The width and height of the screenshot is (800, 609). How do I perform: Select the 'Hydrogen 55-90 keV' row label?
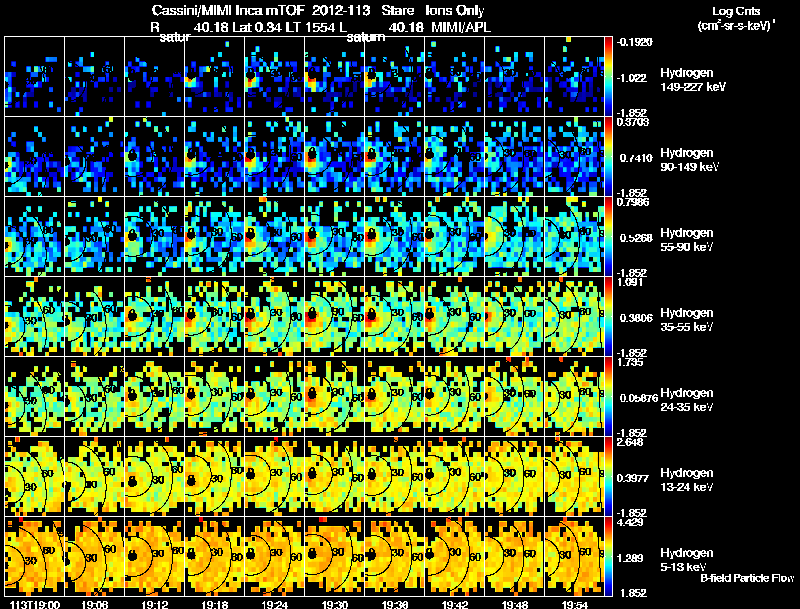click(x=687, y=240)
